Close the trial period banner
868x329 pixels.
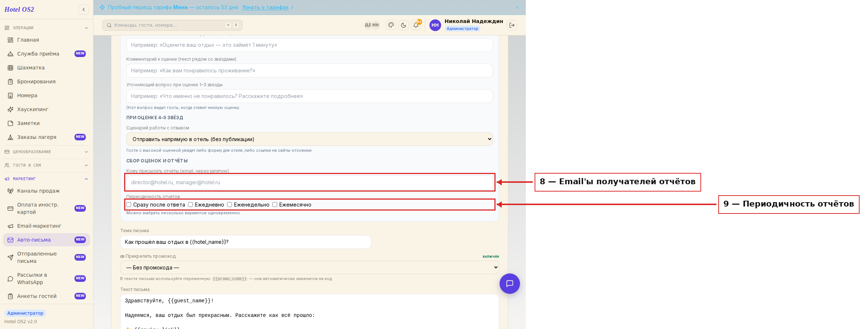click(x=517, y=7)
